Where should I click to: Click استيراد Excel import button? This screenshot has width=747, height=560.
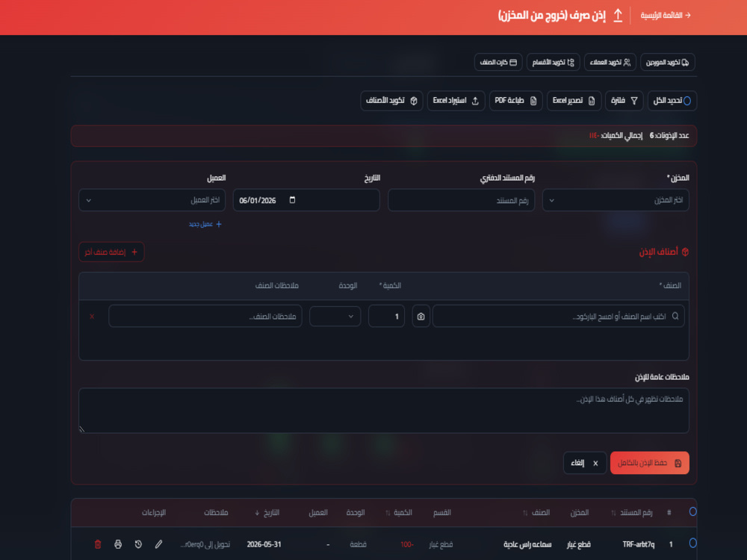tap(456, 101)
